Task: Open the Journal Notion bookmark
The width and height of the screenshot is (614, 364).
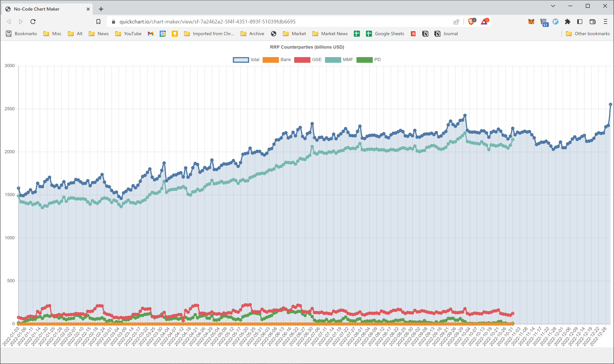Action: pos(446,34)
